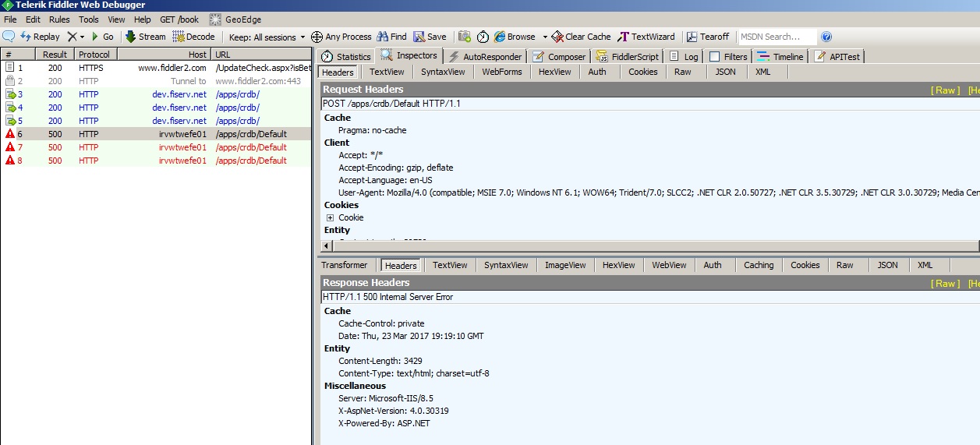Open the Tools menu
The image size is (980, 445).
[89, 19]
